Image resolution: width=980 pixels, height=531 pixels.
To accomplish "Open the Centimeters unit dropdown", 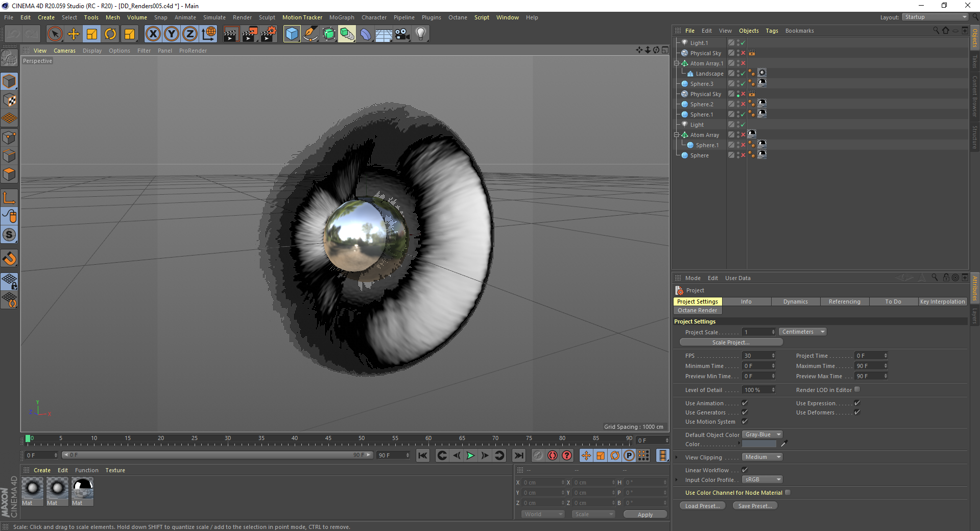I will click(802, 332).
